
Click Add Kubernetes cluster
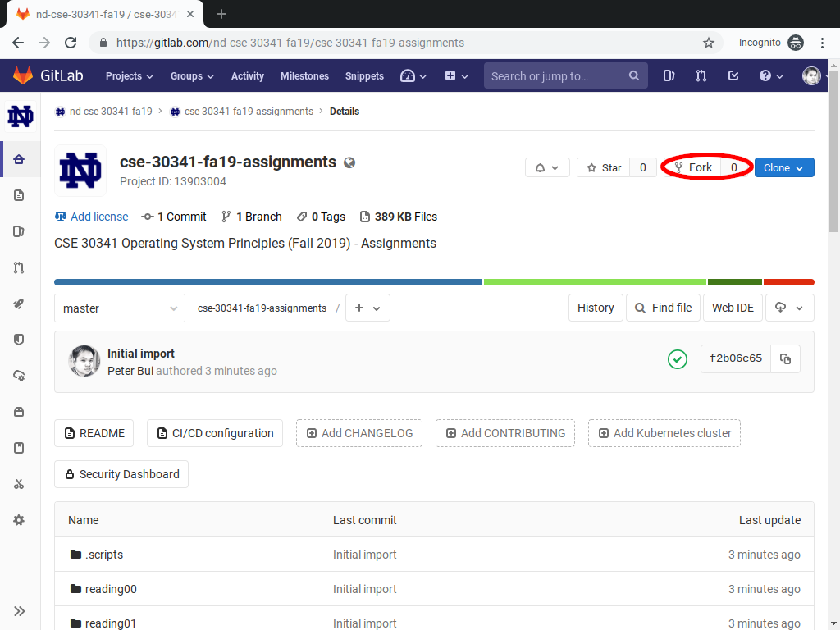[x=664, y=433]
